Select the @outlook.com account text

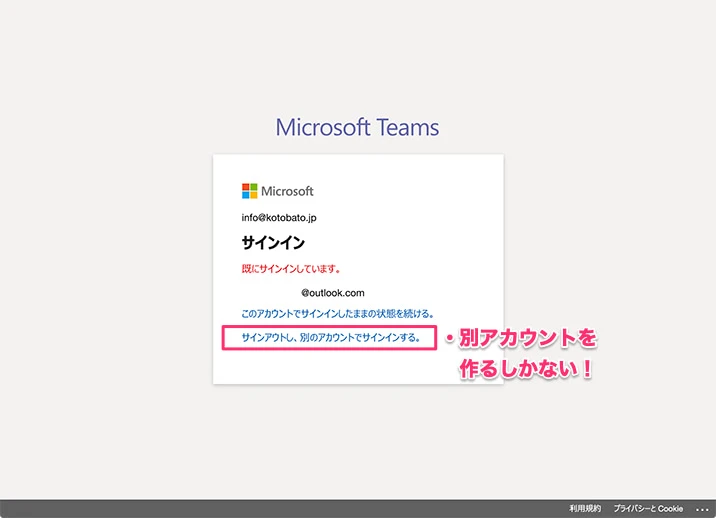[332, 293]
